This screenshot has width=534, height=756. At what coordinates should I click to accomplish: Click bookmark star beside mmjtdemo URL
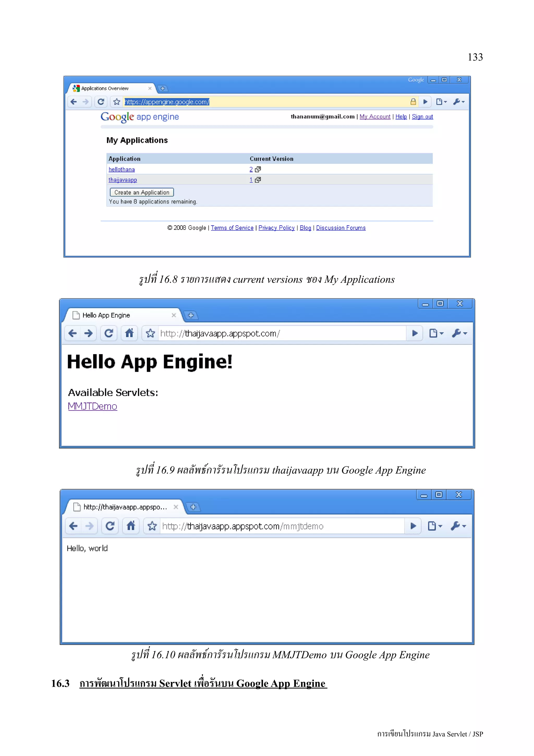152,526
